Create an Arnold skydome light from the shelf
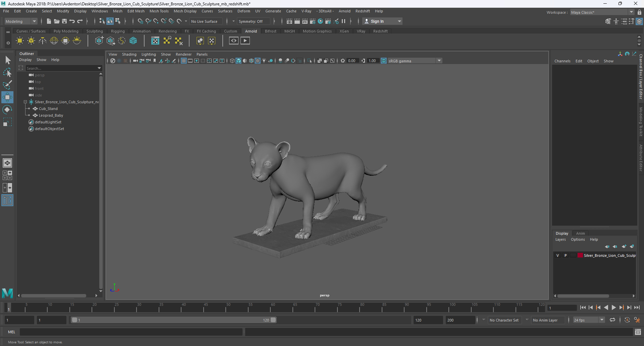This screenshot has height=346, width=644. [x=54, y=41]
